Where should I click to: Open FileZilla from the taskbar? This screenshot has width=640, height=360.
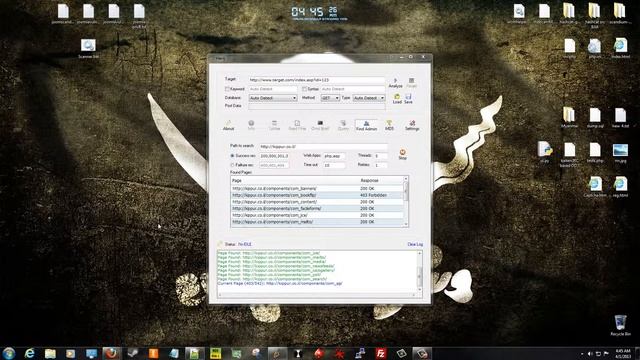[380, 353]
